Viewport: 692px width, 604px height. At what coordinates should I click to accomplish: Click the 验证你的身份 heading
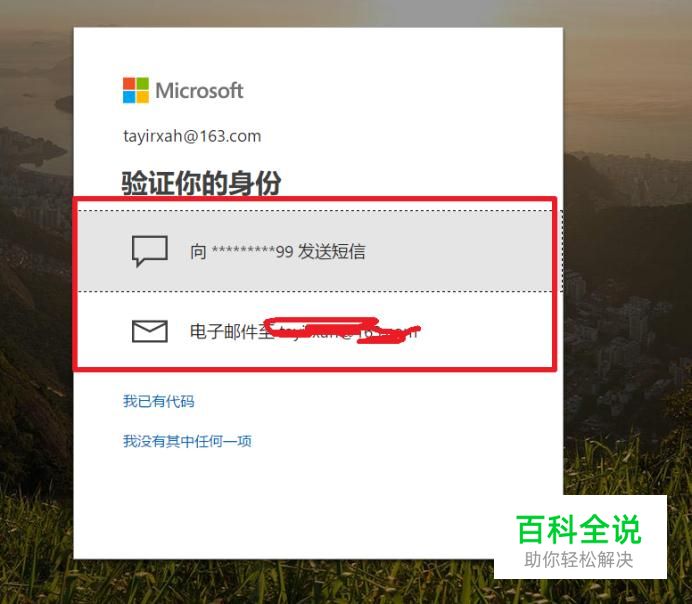click(201, 183)
